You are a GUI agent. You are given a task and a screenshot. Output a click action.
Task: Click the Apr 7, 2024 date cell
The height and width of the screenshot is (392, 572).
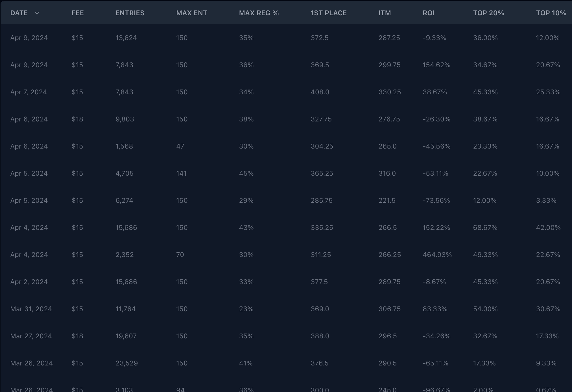tap(29, 92)
